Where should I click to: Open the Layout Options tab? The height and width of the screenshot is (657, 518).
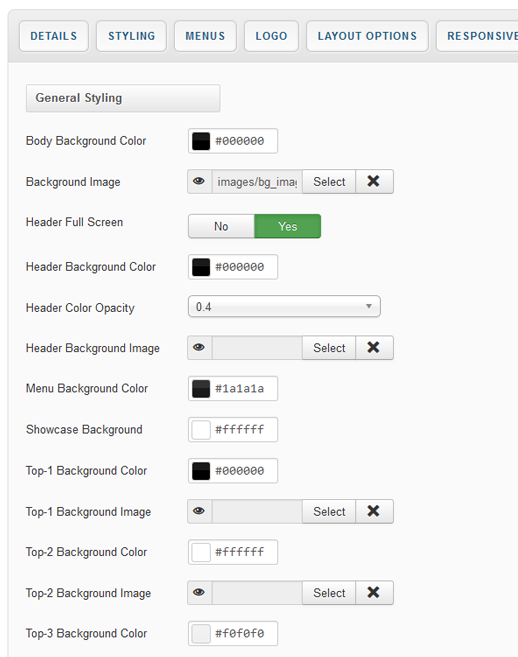coord(367,36)
